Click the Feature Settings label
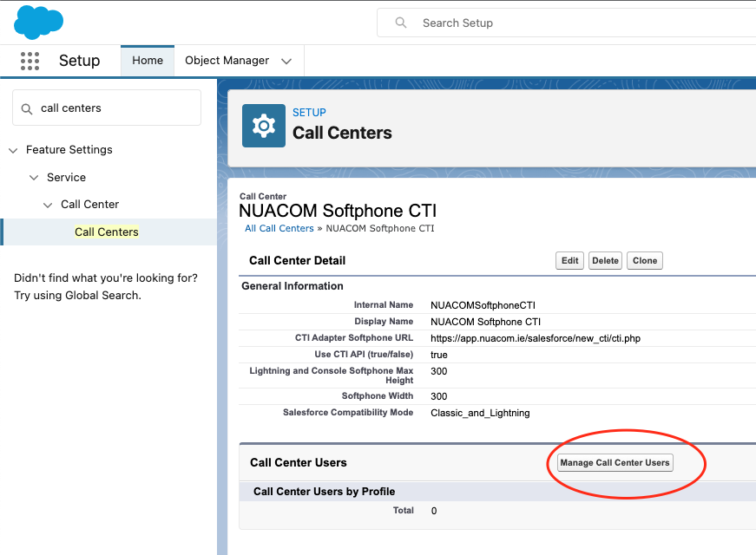The height and width of the screenshot is (555, 756). click(69, 150)
